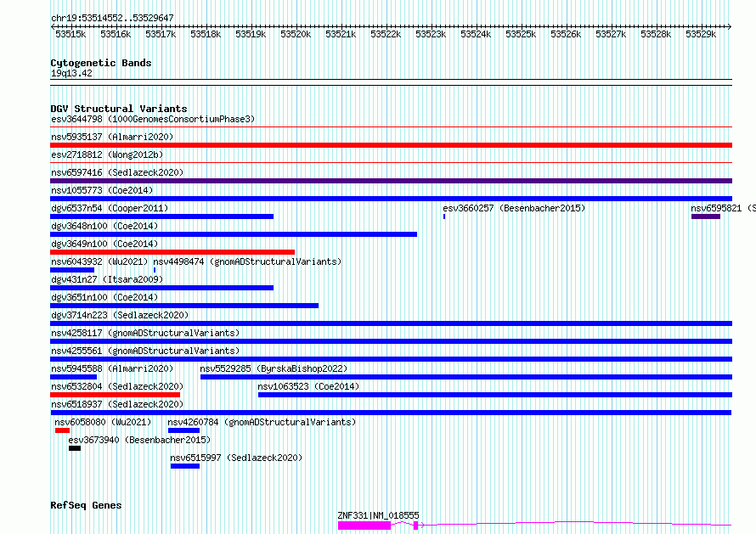The height and width of the screenshot is (534, 756).
Task: Select the nsv6532804 Sedlazeck2020 label
Action: point(117,386)
